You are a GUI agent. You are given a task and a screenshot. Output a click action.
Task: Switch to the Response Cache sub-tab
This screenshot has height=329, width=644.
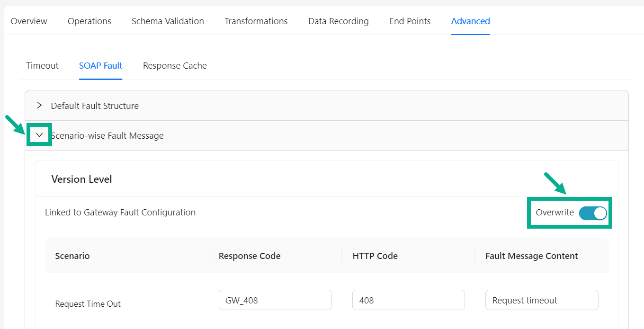175,66
